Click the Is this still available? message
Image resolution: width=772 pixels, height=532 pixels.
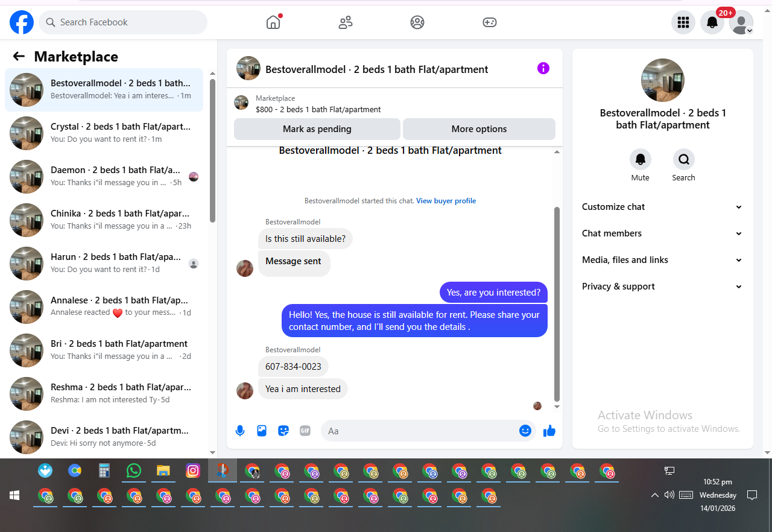pos(305,239)
